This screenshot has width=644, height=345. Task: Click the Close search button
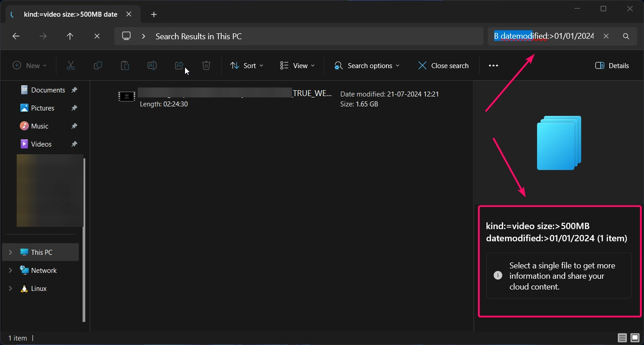[443, 66]
